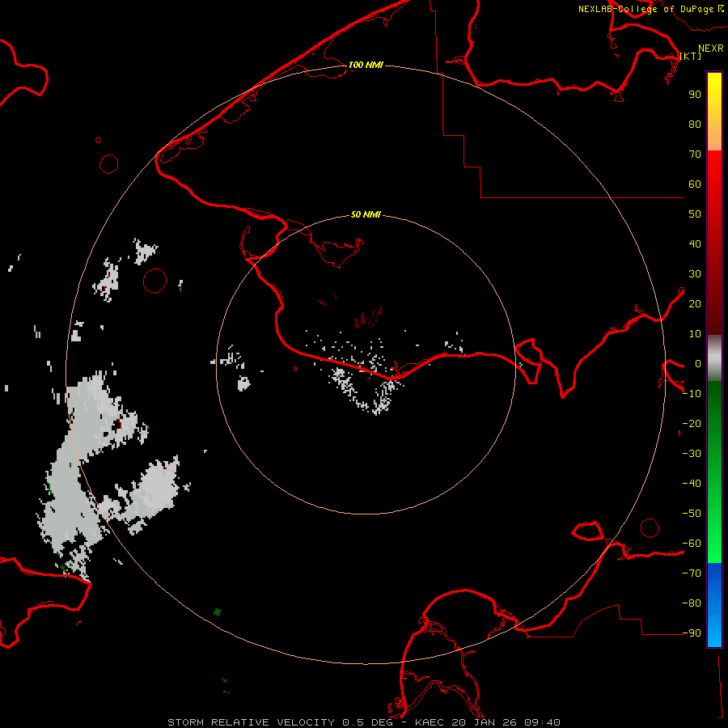Select the 30 value on the velocity scale
The height and width of the screenshot is (728, 728).
tap(695, 274)
